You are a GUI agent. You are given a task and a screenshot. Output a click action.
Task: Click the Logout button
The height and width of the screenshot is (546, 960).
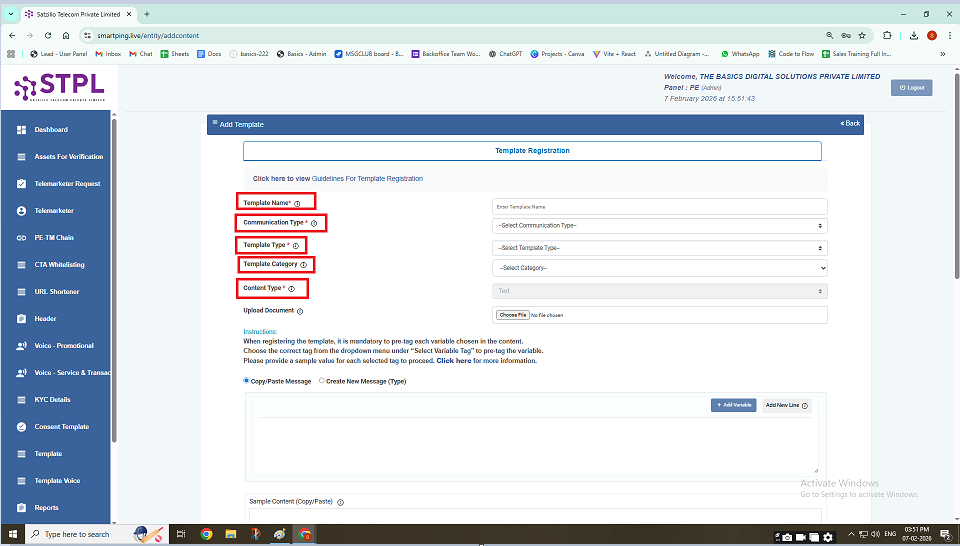[911, 88]
